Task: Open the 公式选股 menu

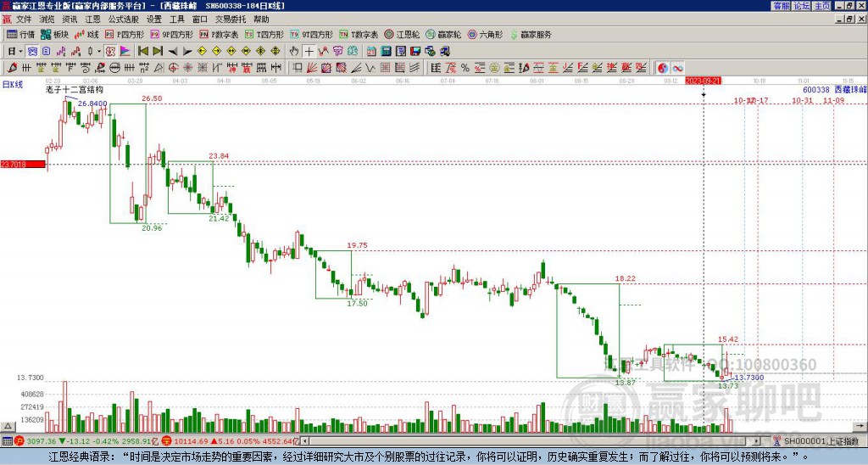Action: pyautogui.click(x=124, y=20)
